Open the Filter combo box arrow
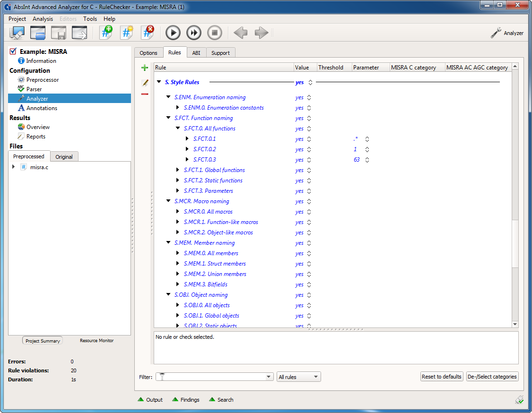The image size is (532, 413). click(269, 377)
